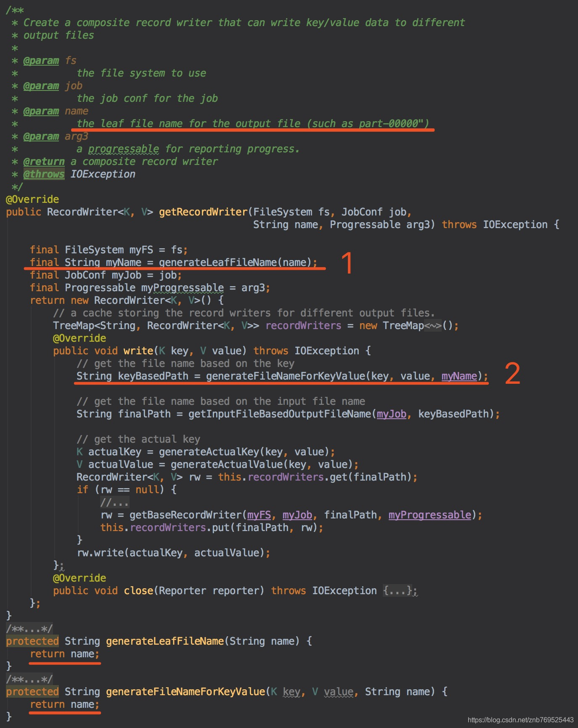Click the @Override annotation above write method
578x728 pixels.
[80, 338]
